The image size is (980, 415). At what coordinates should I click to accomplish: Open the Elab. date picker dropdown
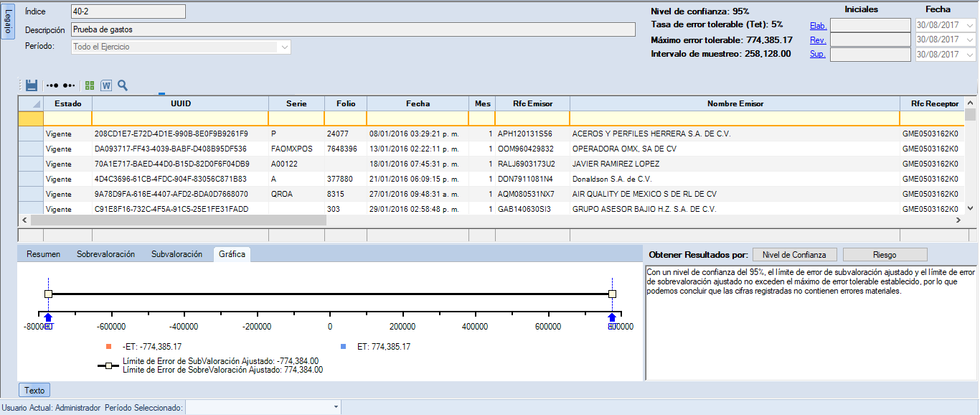(971, 25)
